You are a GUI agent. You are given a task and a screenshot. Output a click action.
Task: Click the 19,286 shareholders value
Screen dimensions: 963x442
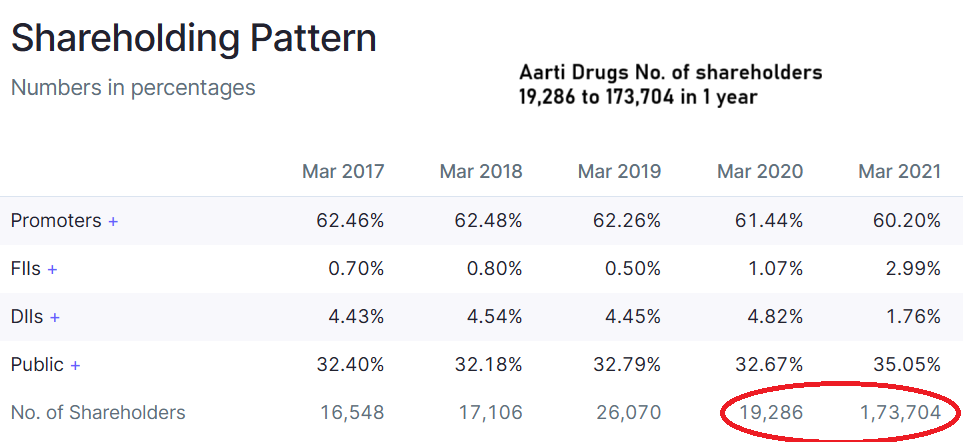click(769, 412)
